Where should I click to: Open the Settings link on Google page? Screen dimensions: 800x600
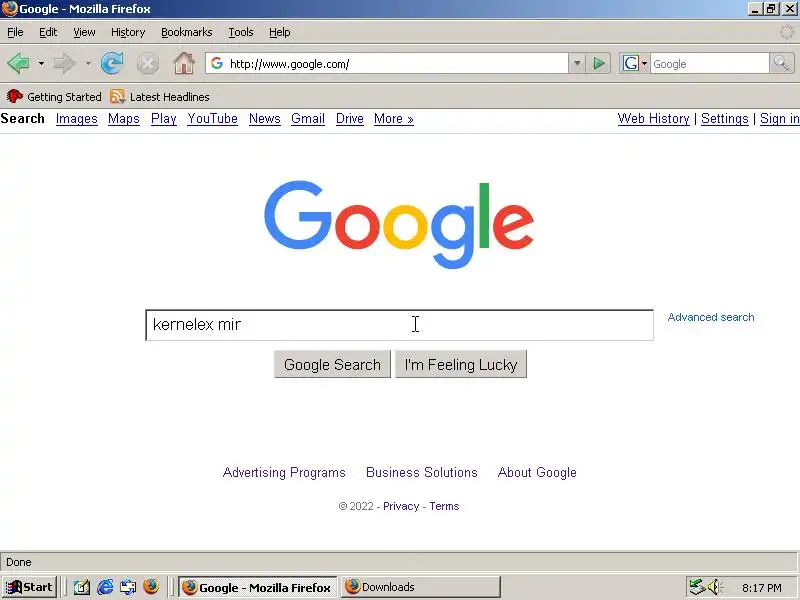click(x=724, y=119)
